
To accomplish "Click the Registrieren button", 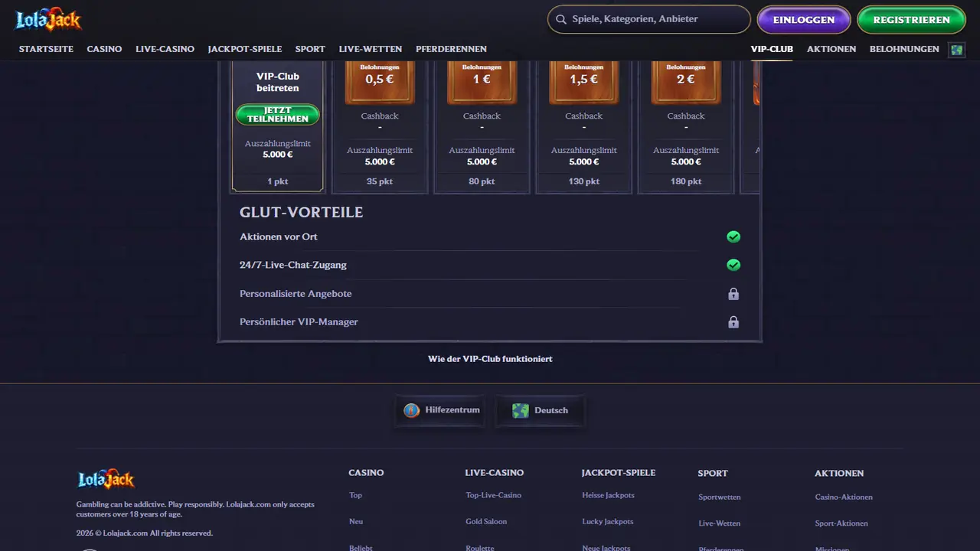I will point(911,20).
